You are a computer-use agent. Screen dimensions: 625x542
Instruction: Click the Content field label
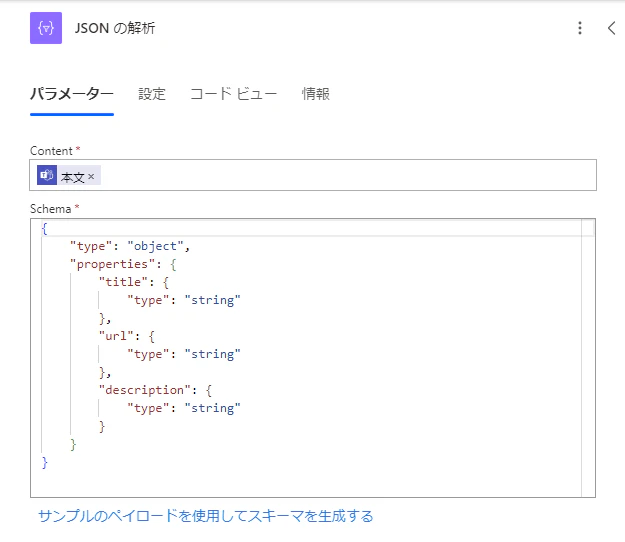tap(51, 151)
